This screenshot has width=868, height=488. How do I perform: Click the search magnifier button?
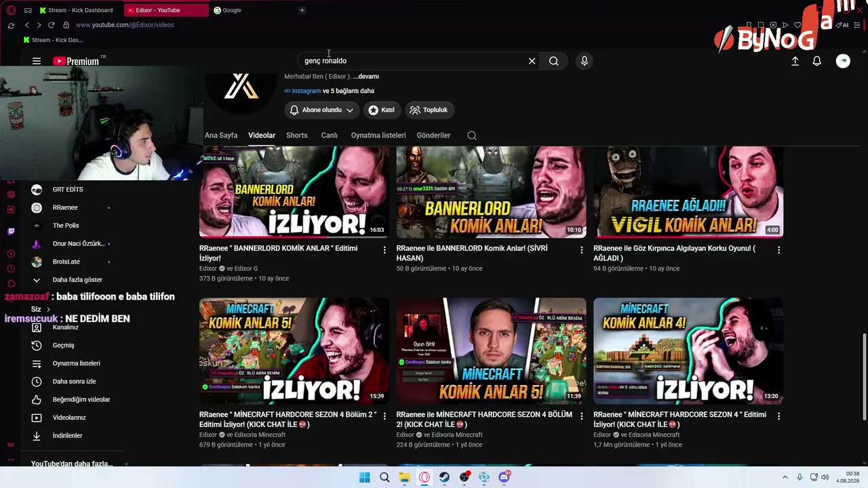click(x=554, y=61)
